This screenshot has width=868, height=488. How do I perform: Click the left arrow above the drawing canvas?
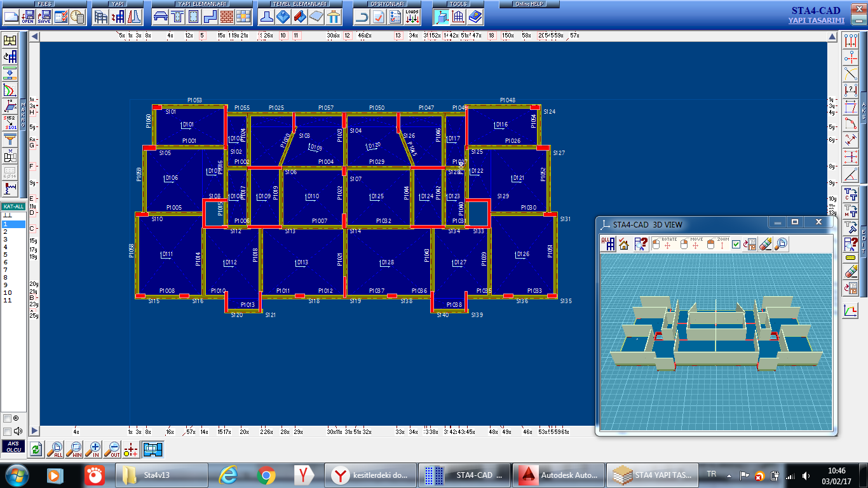[x=35, y=36]
